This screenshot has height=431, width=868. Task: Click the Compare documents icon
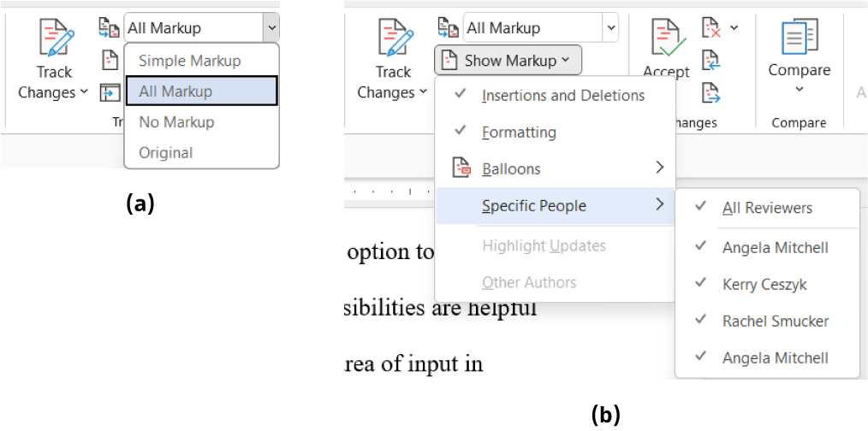pos(800,38)
